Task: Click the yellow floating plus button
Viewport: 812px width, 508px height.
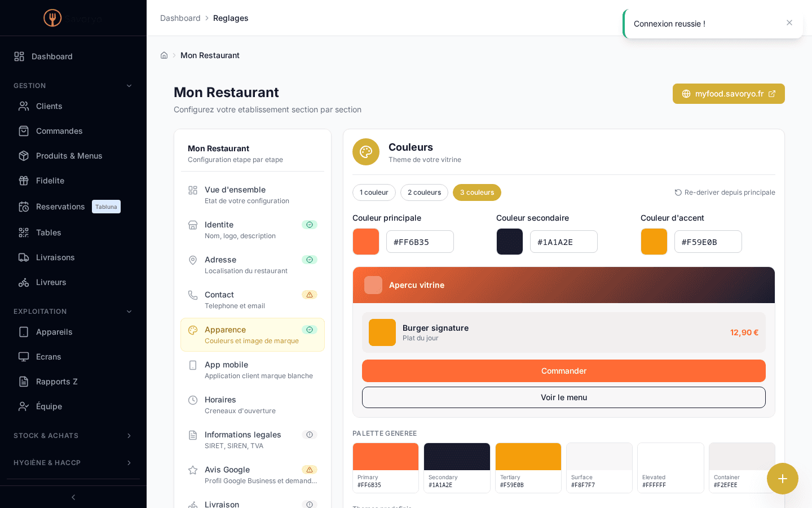Action: 783,479
